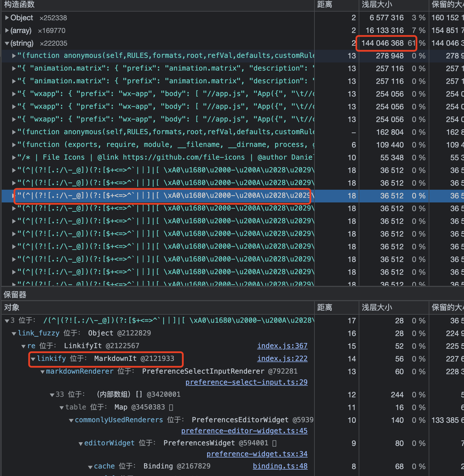Expand the "wxapp" string entry

pyautogui.click(x=14, y=93)
